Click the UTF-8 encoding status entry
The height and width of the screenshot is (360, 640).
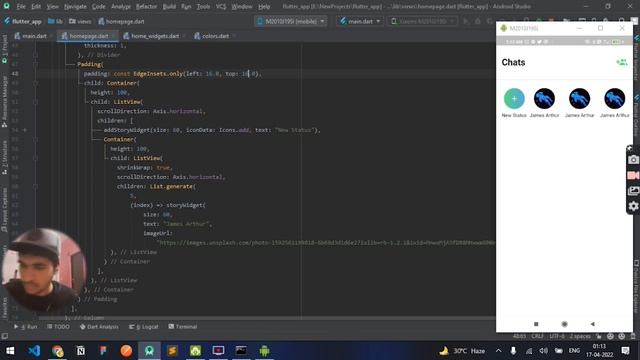tap(557, 336)
